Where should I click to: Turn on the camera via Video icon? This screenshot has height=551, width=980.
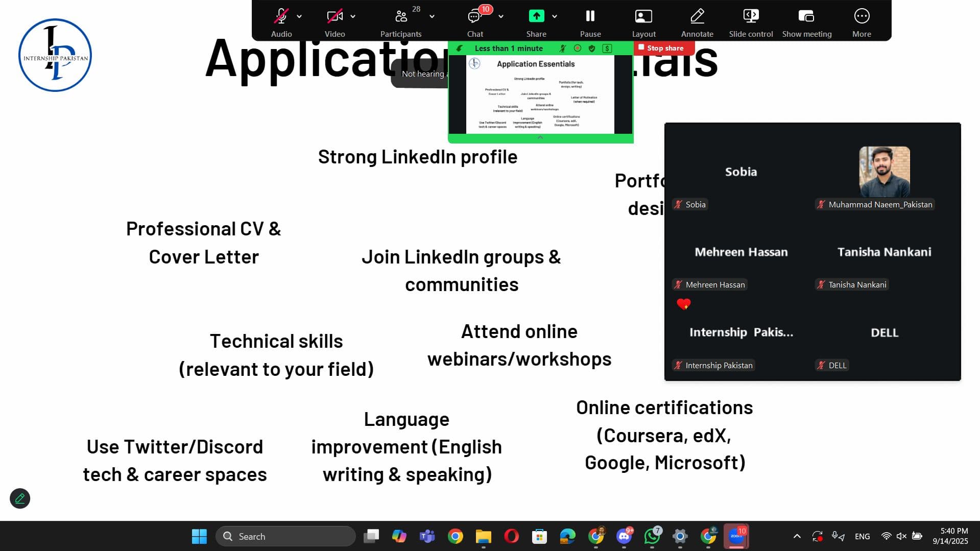pyautogui.click(x=334, y=16)
